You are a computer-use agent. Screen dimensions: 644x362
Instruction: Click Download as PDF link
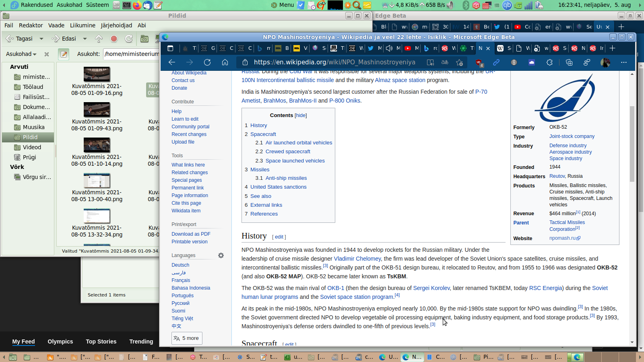pyautogui.click(x=191, y=234)
